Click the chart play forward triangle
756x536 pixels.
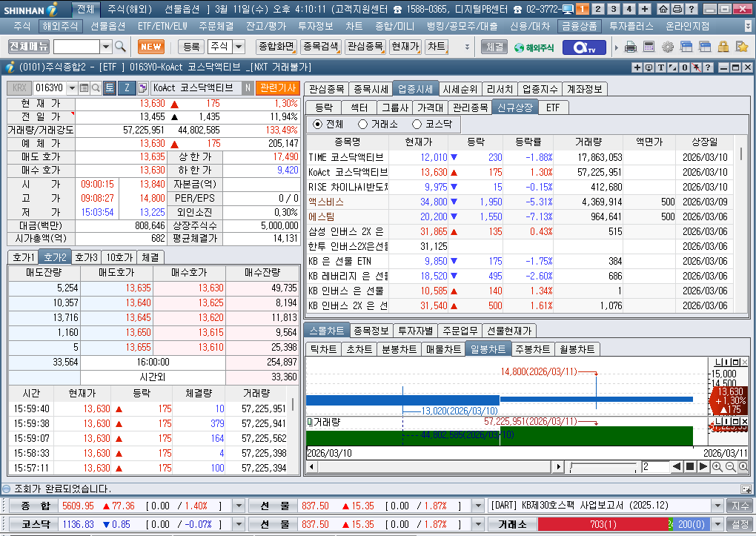coord(703,466)
